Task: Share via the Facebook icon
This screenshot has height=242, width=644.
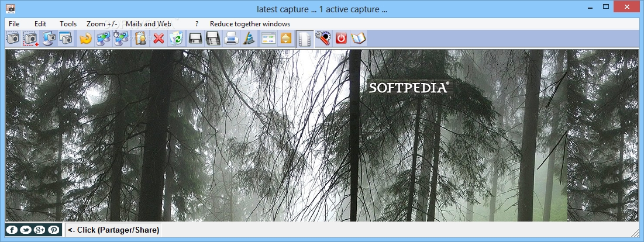Action: [x=12, y=230]
